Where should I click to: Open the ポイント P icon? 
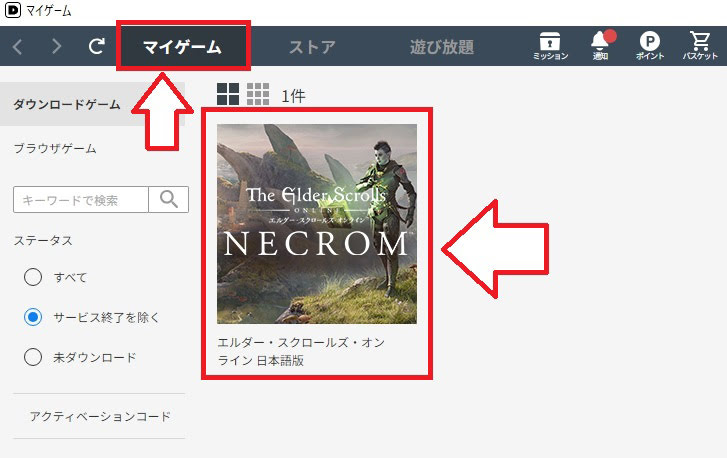[x=650, y=46]
